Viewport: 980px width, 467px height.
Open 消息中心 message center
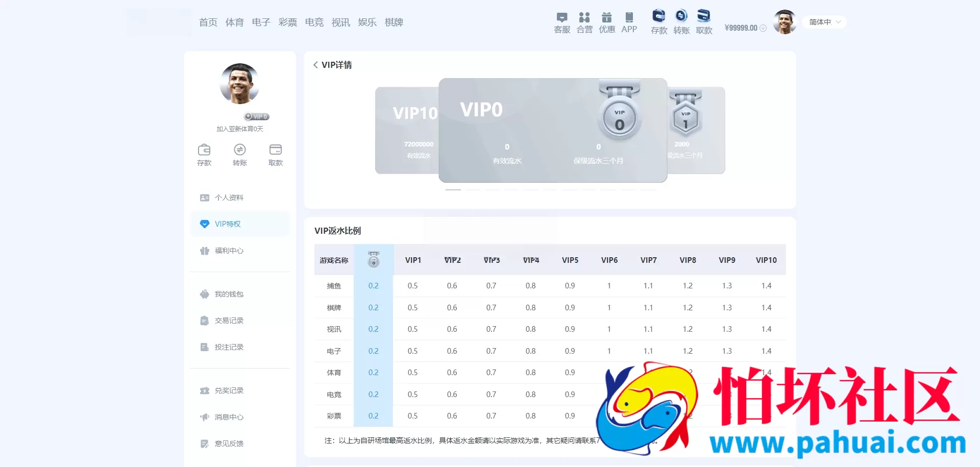point(240,417)
